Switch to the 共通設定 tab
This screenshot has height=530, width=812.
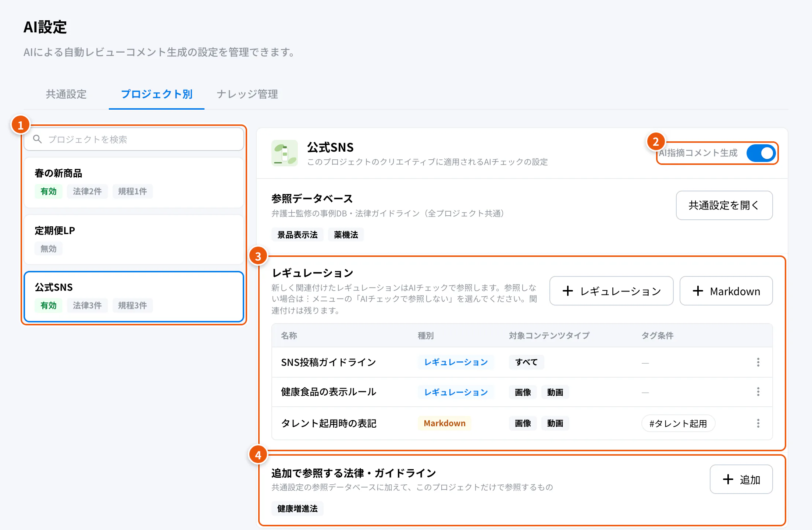point(66,94)
